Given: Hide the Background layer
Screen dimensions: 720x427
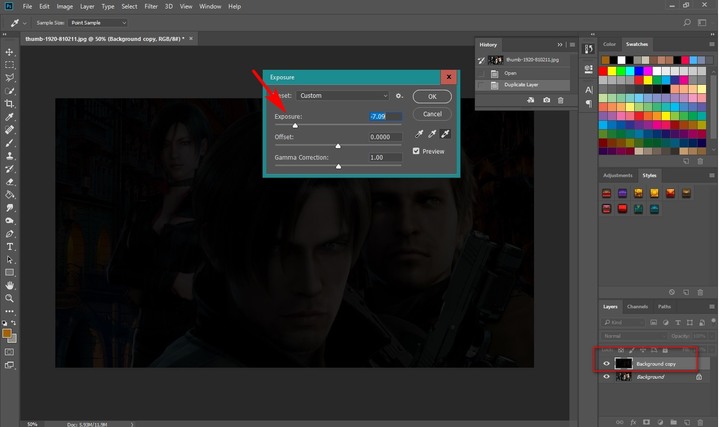Looking at the screenshot, I should (607, 376).
